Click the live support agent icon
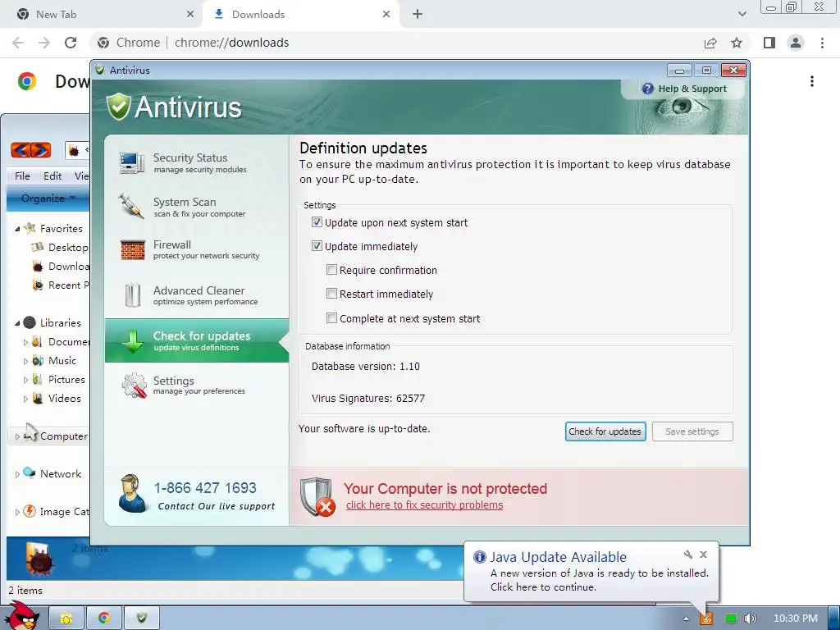Screen dimensions: 840x630 [131, 493]
